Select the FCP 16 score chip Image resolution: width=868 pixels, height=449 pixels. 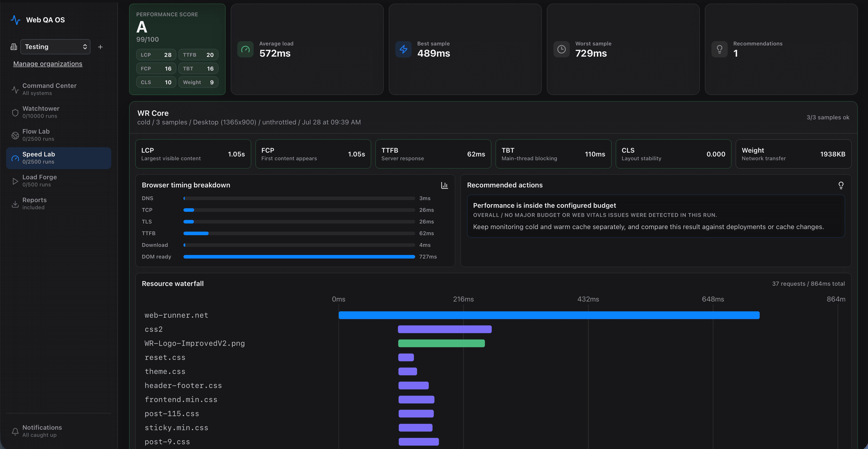tap(156, 68)
